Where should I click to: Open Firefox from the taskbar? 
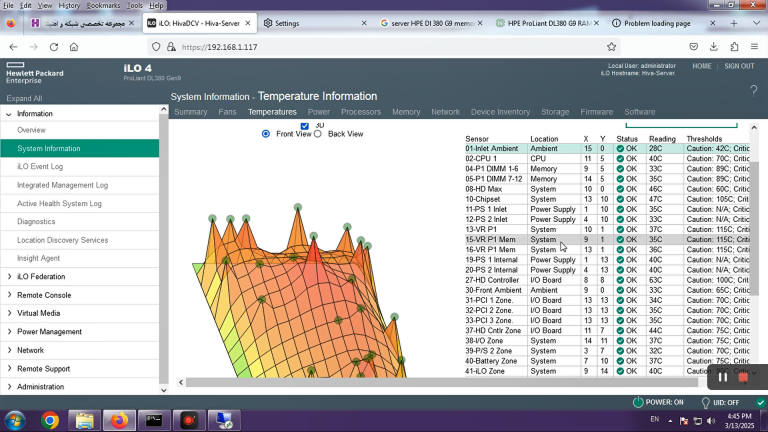pyautogui.click(x=119, y=421)
